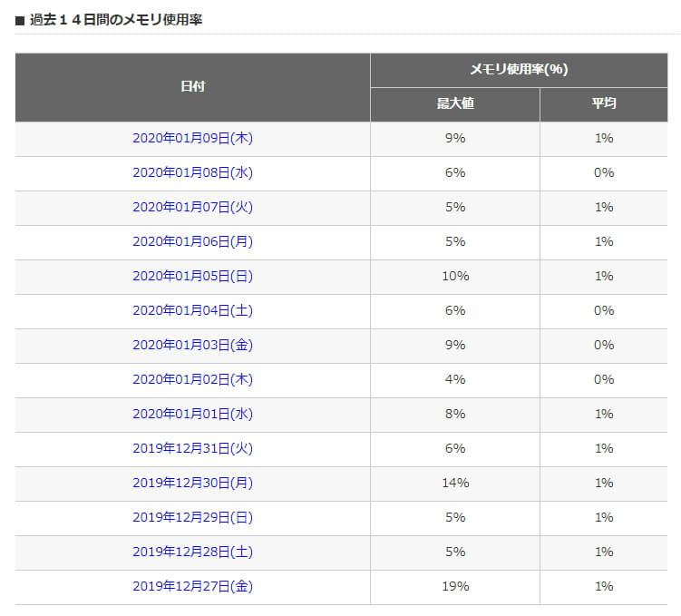Image resolution: width=681 pixels, height=616 pixels.
Task: Click the メモリ使用率(%) header cell
Action: click(x=519, y=70)
